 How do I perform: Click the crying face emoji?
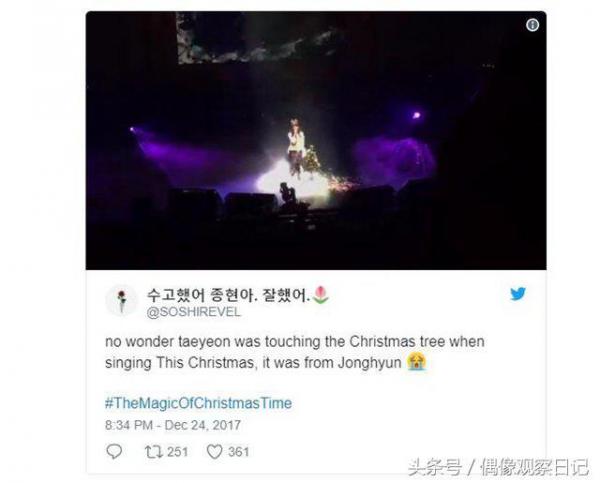[x=416, y=362]
